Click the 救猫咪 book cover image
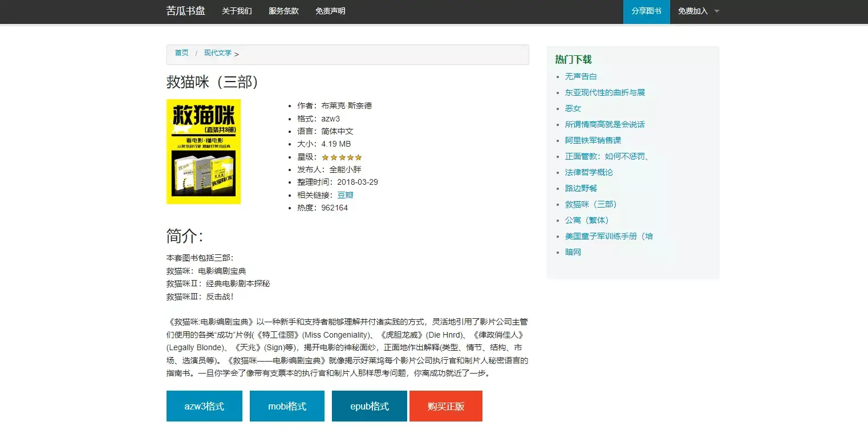Image resolution: width=868 pixels, height=438 pixels. (x=203, y=151)
